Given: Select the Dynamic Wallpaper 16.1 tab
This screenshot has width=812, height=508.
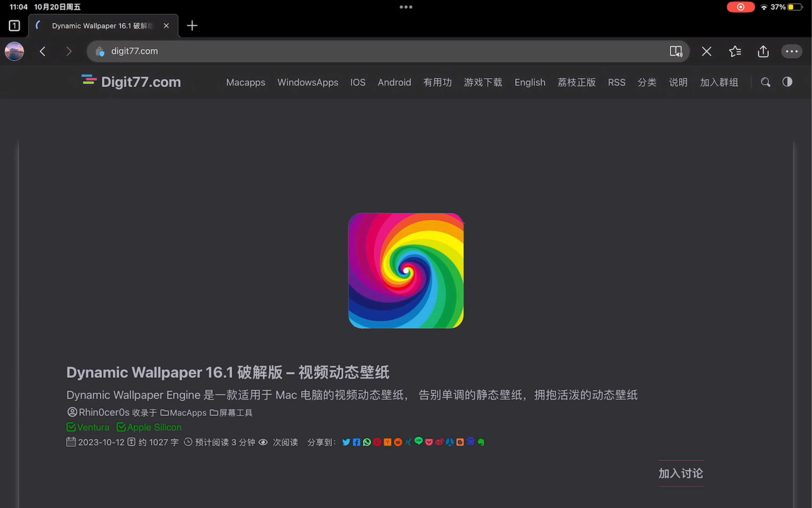Looking at the screenshot, I should tap(103, 26).
